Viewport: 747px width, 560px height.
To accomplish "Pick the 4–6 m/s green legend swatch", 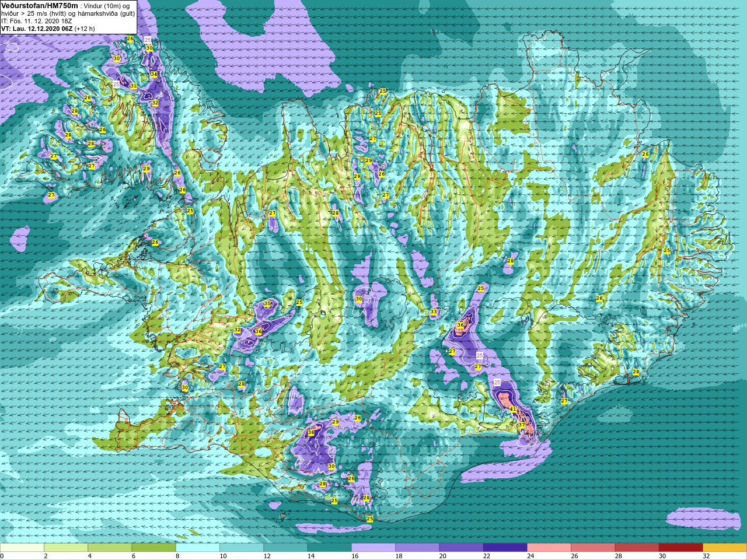I will (110, 548).
